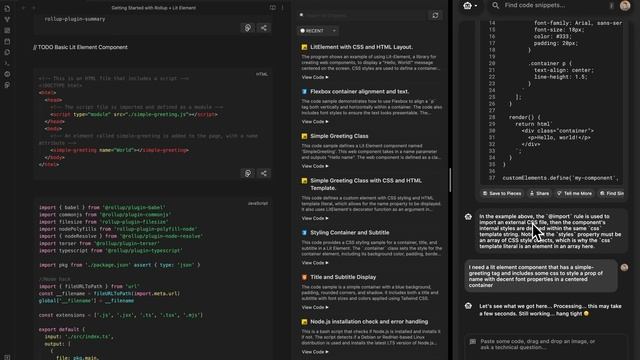Go forward with the right arrow in editor header
Screen dimensions: 640x360
[x=33, y=8]
